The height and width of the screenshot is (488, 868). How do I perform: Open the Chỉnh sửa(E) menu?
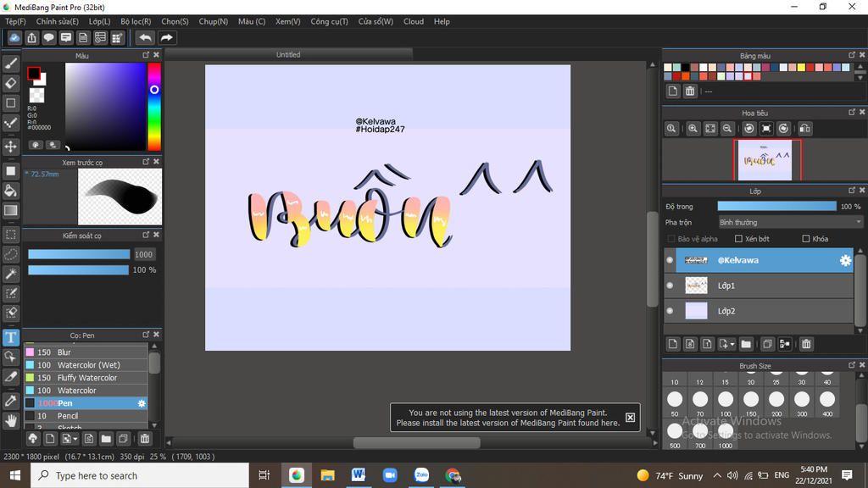point(58,21)
